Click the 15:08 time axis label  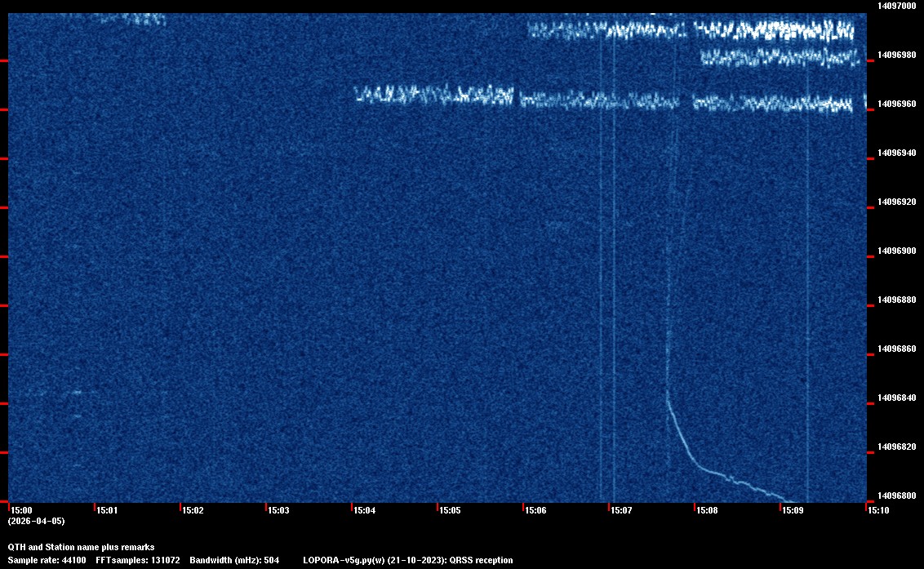coord(707,510)
